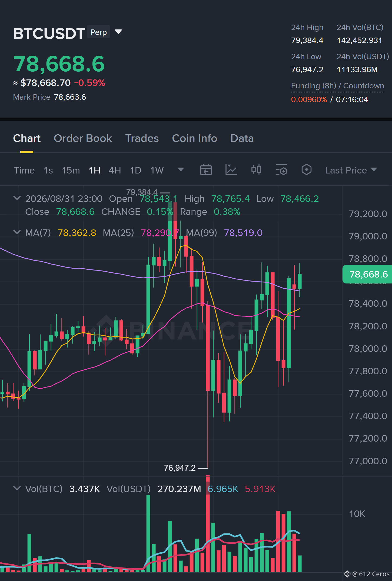The height and width of the screenshot is (581, 392).
Task: Open the calendar jump-to-date icon
Action: pyautogui.click(x=206, y=170)
